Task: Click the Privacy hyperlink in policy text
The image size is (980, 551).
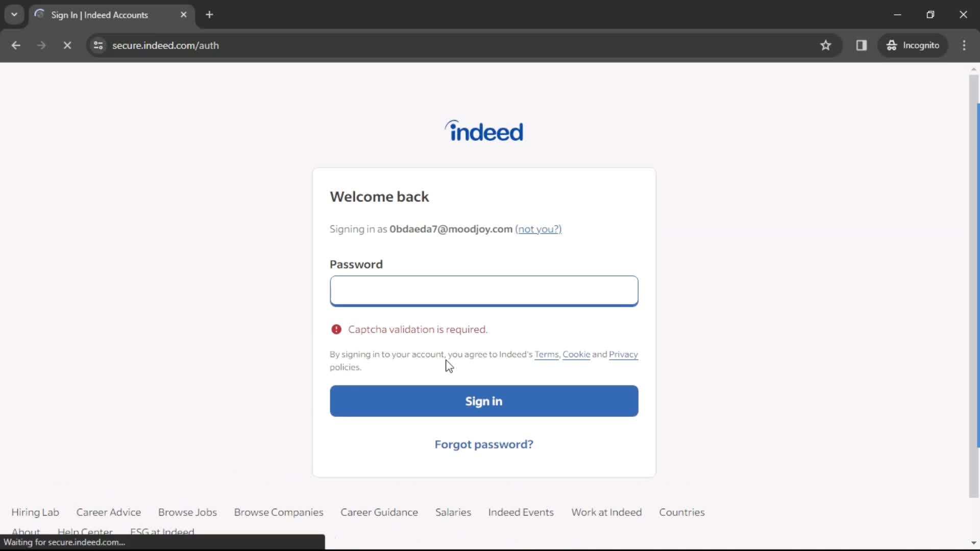Action: pyautogui.click(x=623, y=355)
